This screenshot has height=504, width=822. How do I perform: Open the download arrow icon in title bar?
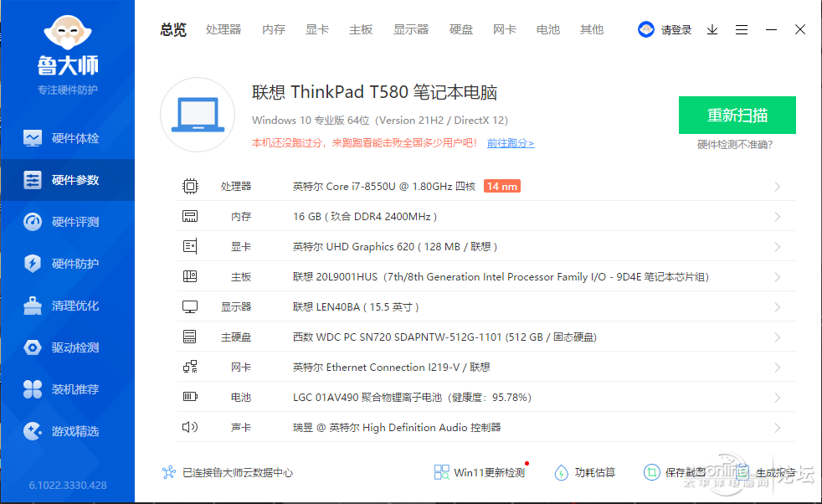coord(712,30)
